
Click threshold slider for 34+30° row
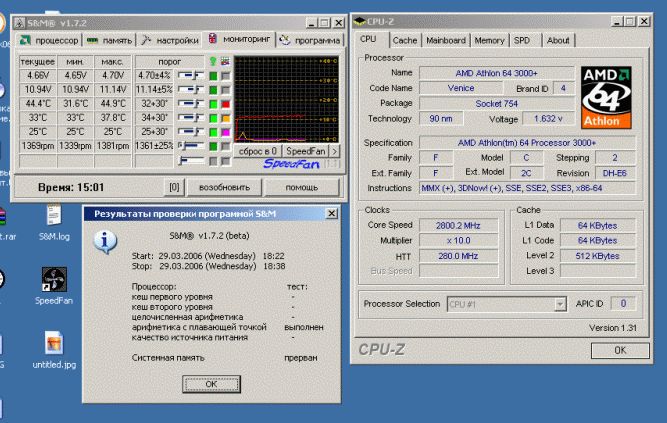(x=191, y=118)
